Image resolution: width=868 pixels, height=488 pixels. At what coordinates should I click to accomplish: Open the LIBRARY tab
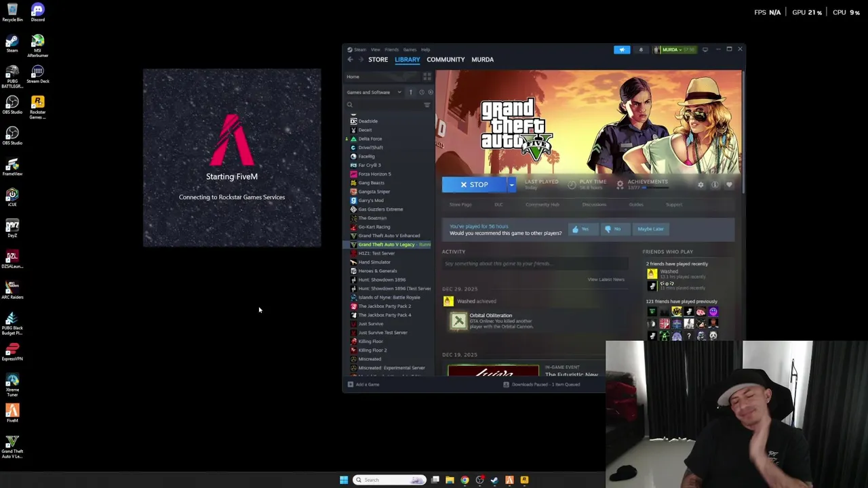point(407,60)
